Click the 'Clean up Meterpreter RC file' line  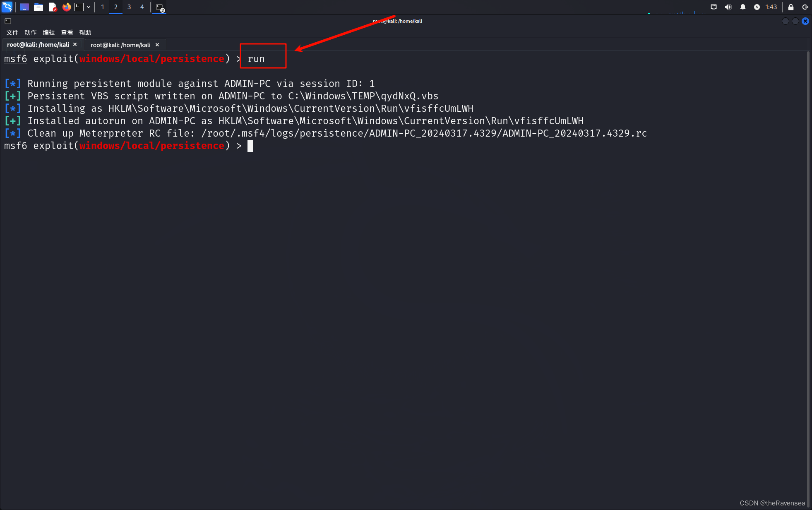coord(326,133)
